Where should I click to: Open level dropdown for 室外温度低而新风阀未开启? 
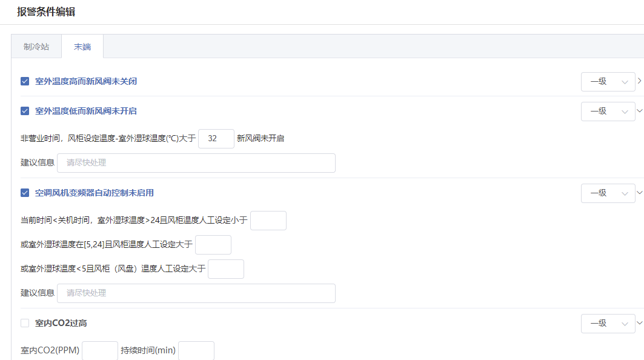click(x=608, y=111)
